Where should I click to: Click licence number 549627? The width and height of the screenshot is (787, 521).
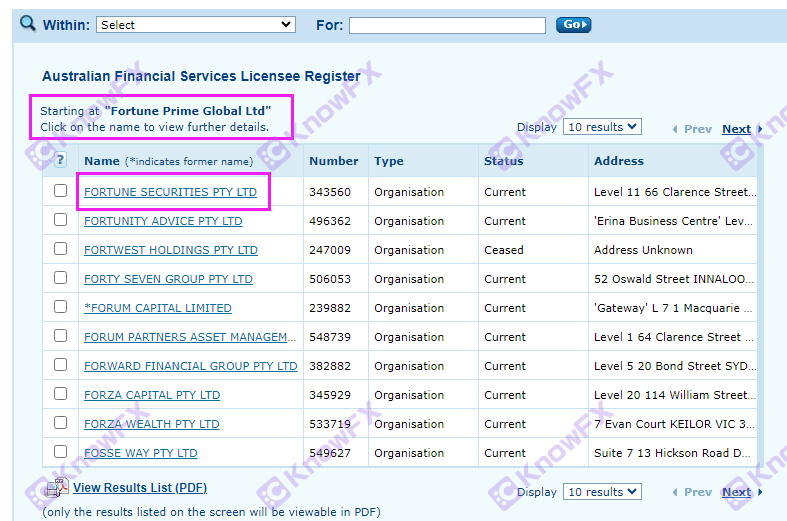point(330,453)
